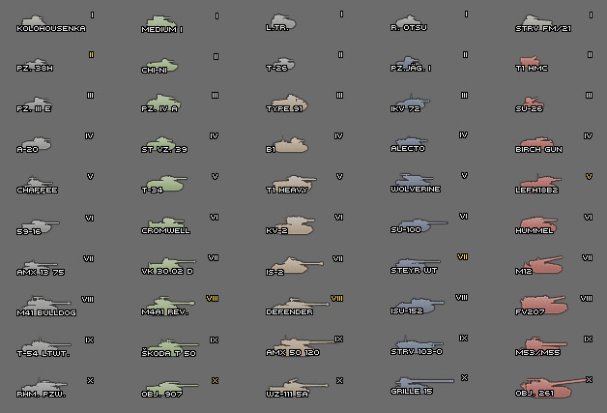Click the Strv fm/21 tank icon

coord(537,22)
